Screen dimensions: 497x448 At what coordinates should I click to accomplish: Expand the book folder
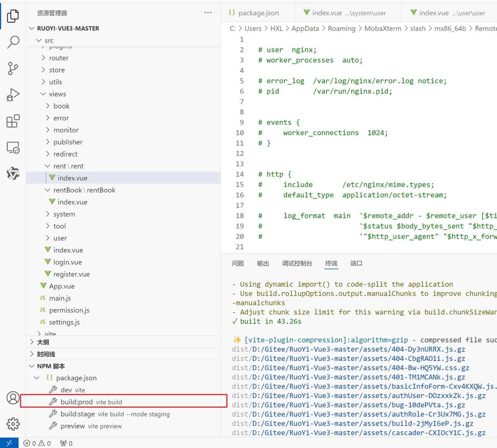[x=48, y=106]
